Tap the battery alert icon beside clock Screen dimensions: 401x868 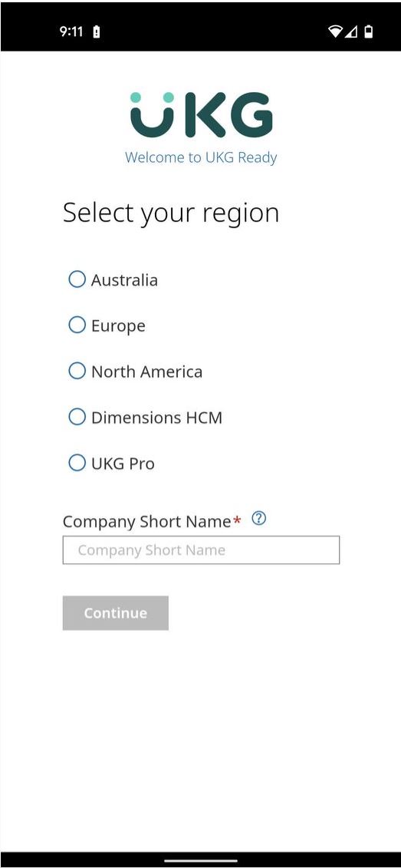(x=97, y=31)
